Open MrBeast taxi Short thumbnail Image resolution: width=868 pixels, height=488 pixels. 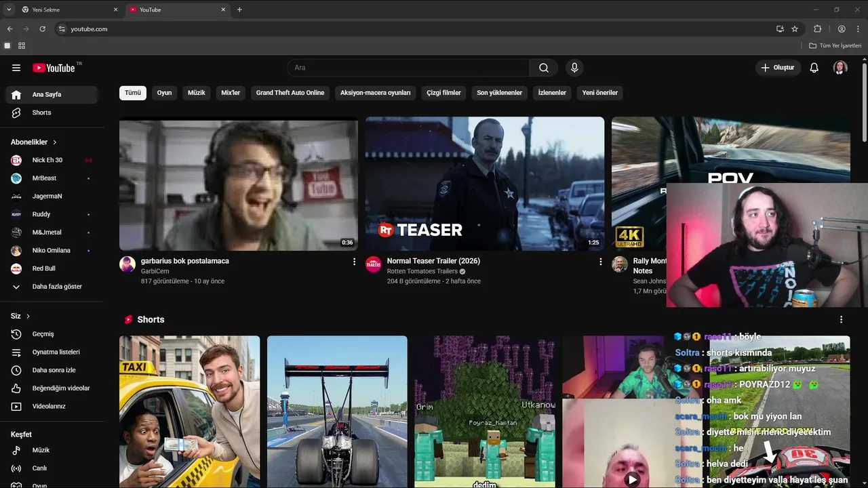point(190,411)
